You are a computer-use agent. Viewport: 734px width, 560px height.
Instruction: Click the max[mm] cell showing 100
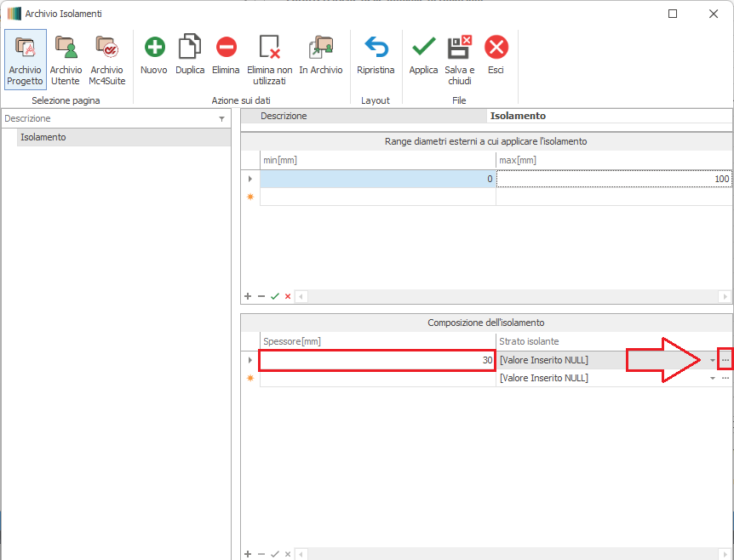613,179
